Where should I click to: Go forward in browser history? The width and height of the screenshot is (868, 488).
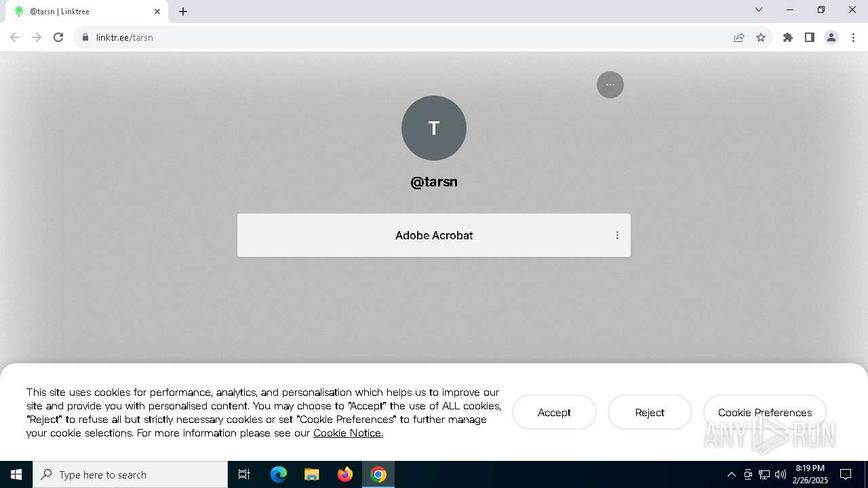click(x=37, y=37)
